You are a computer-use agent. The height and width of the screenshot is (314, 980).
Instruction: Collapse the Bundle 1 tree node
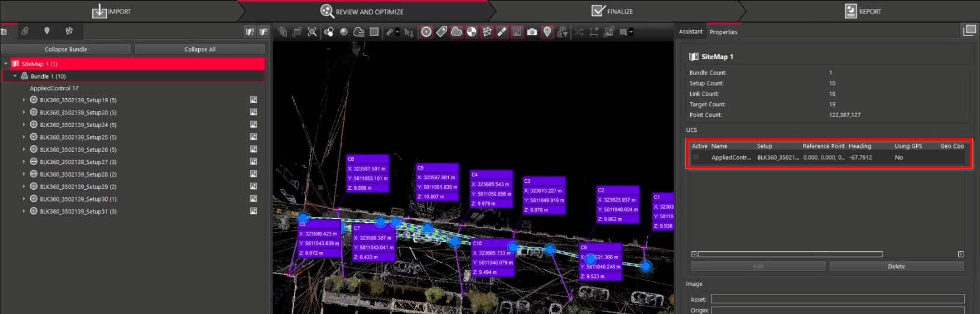15,76
